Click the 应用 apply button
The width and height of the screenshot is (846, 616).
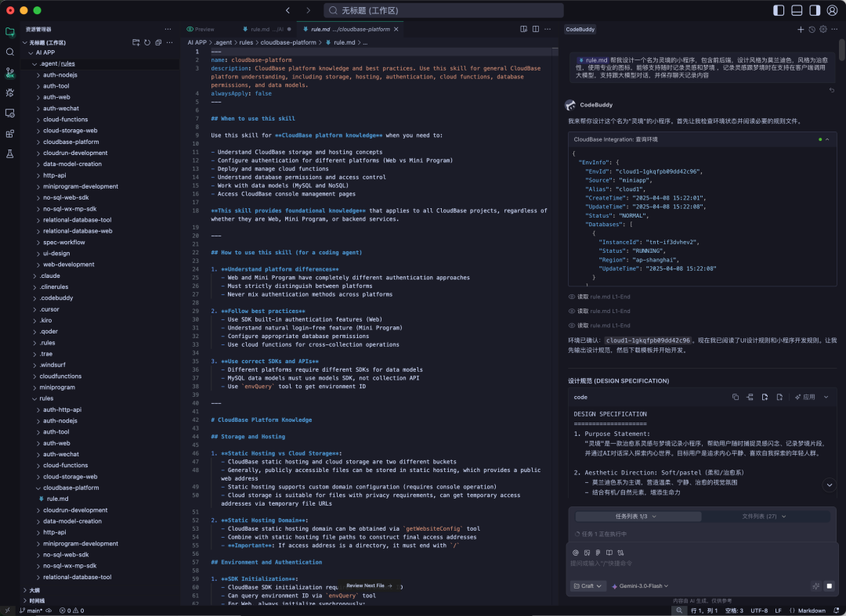tap(805, 397)
